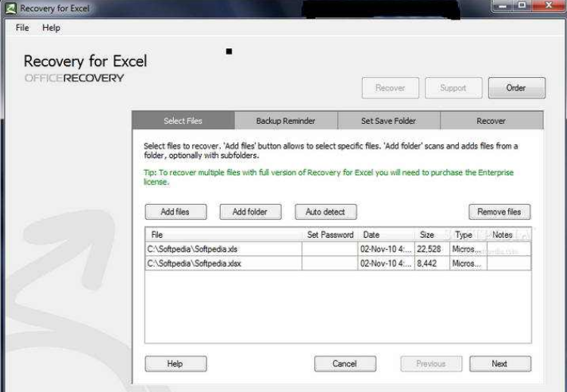Sort the list by Size column header
567x392 pixels.
[427, 235]
